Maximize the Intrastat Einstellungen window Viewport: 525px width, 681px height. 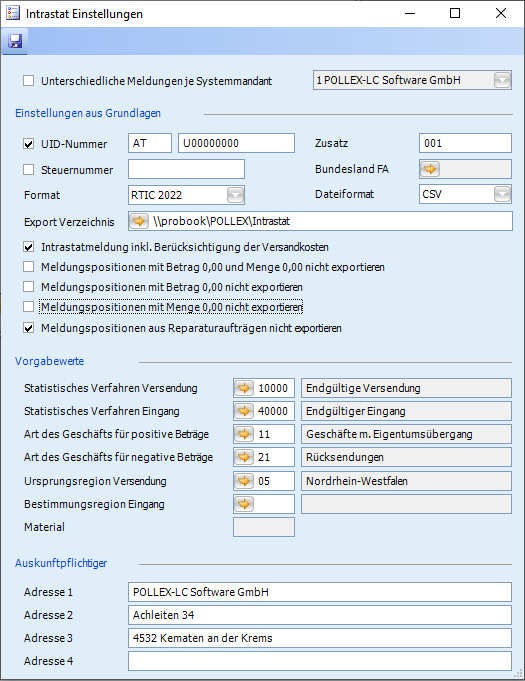click(x=455, y=13)
